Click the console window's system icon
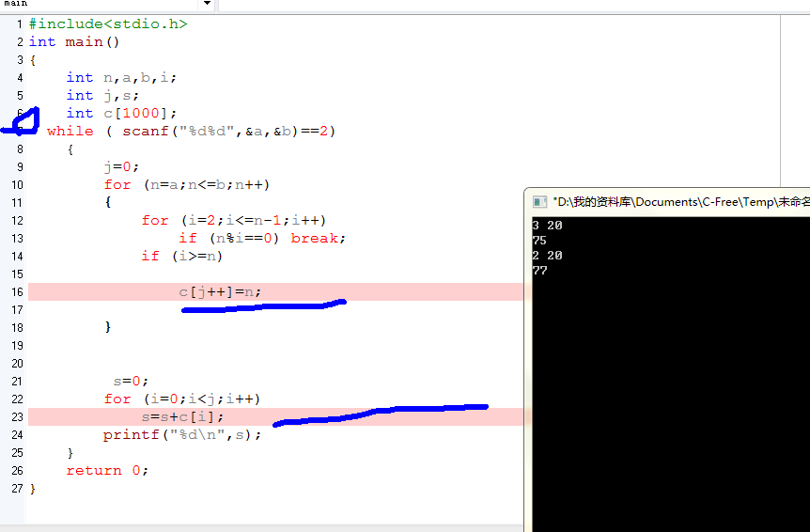Screen dimensions: 810x532 (x=539, y=202)
